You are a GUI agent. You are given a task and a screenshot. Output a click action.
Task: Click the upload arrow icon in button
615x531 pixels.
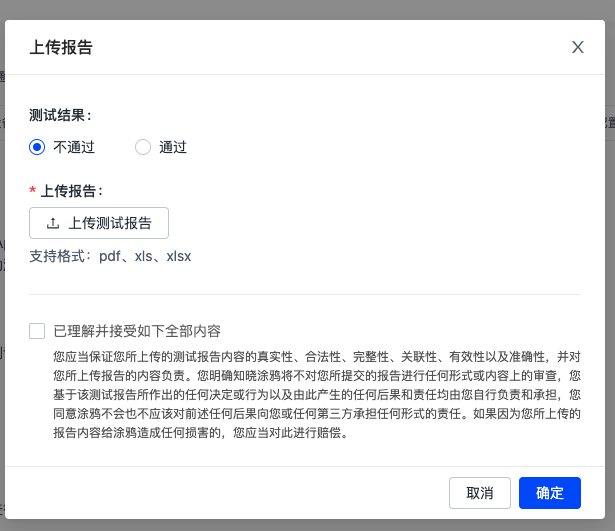click(x=53, y=223)
